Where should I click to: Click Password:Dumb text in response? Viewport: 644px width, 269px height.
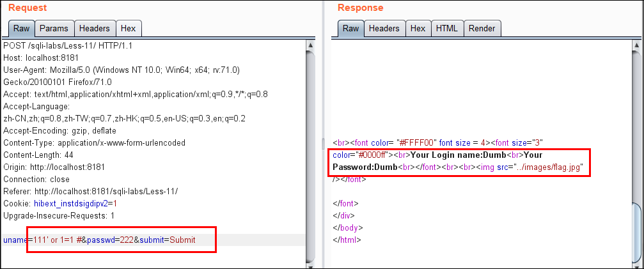pos(365,167)
